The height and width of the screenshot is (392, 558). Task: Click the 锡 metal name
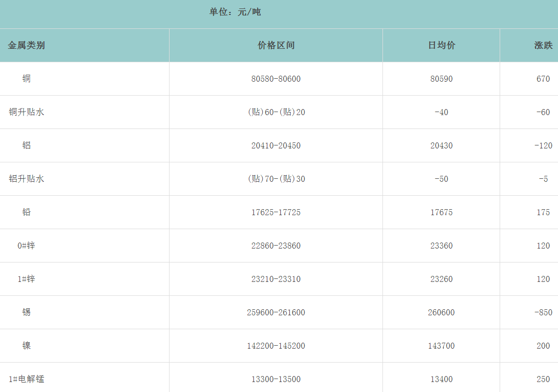(26, 312)
